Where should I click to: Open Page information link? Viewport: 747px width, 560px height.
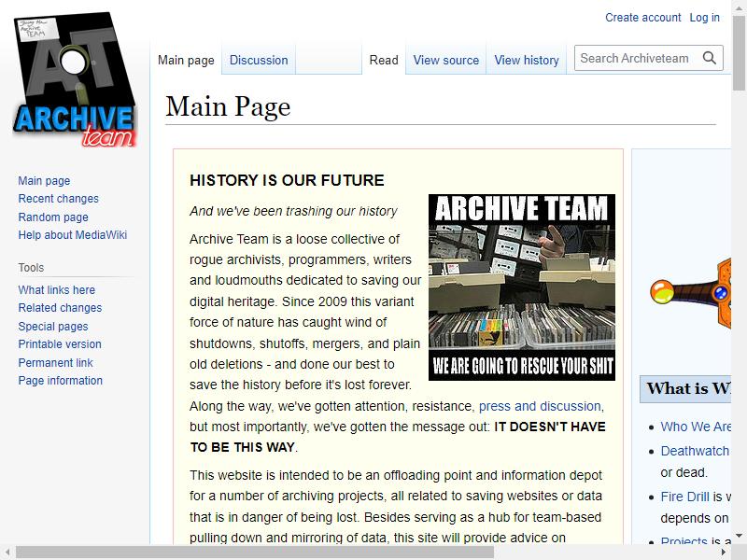point(61,381)
